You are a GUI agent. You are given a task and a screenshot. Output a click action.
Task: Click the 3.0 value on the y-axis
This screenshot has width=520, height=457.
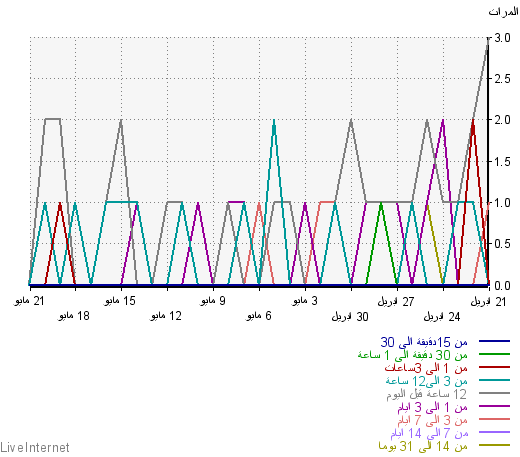(502, 38)
